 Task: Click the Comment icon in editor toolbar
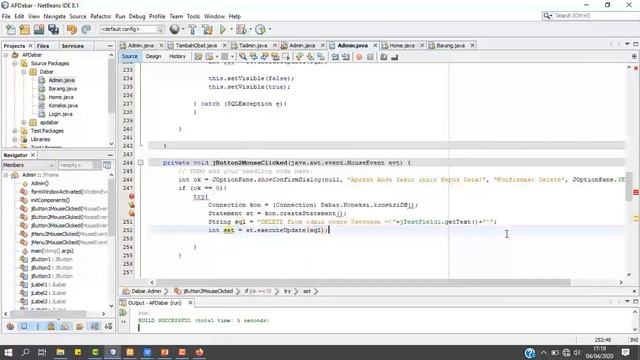coord(384,57)
